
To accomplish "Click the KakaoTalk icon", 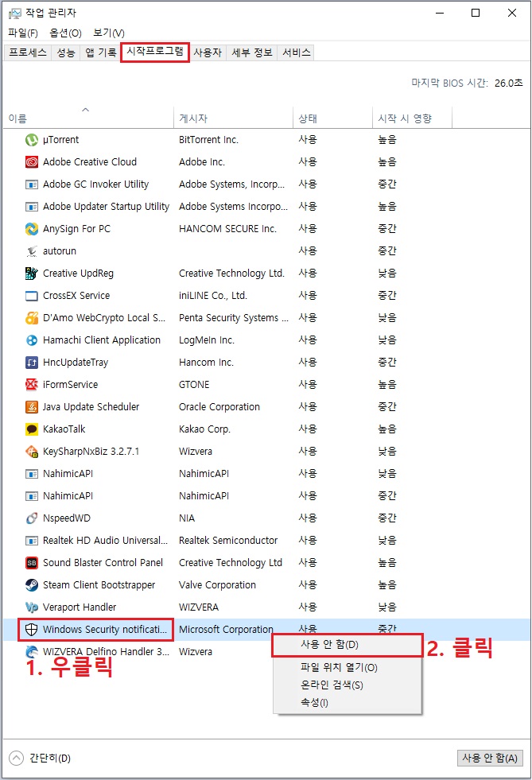I will pyautogui.click(x=31, y=429).
